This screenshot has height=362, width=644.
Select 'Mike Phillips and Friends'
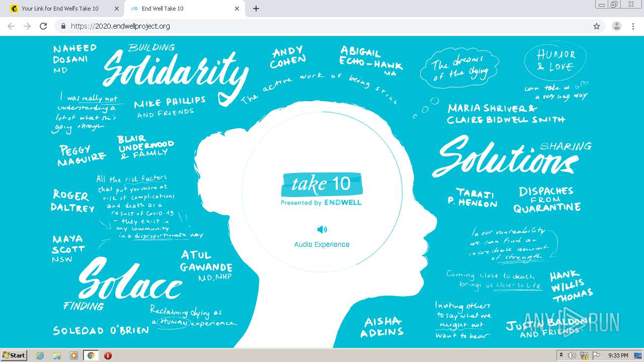170,107
